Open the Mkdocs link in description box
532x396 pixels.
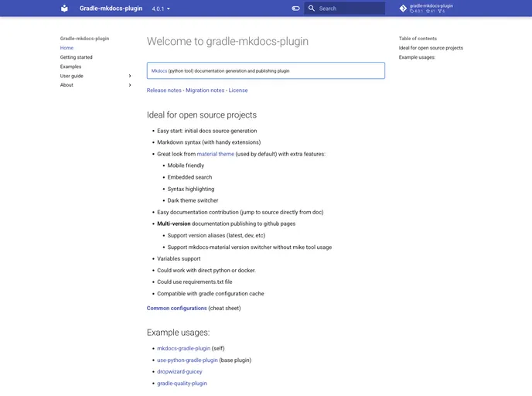pos(159,71)
